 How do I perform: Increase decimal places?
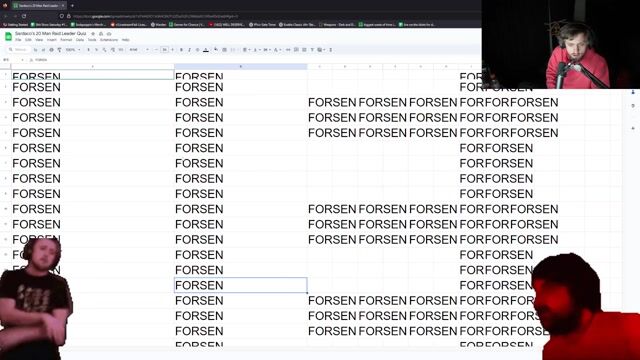point(113,50)
